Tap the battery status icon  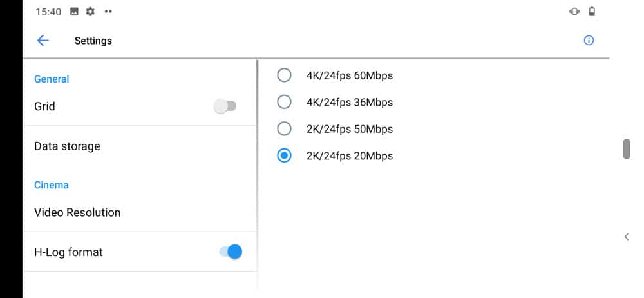coord(592,12)
